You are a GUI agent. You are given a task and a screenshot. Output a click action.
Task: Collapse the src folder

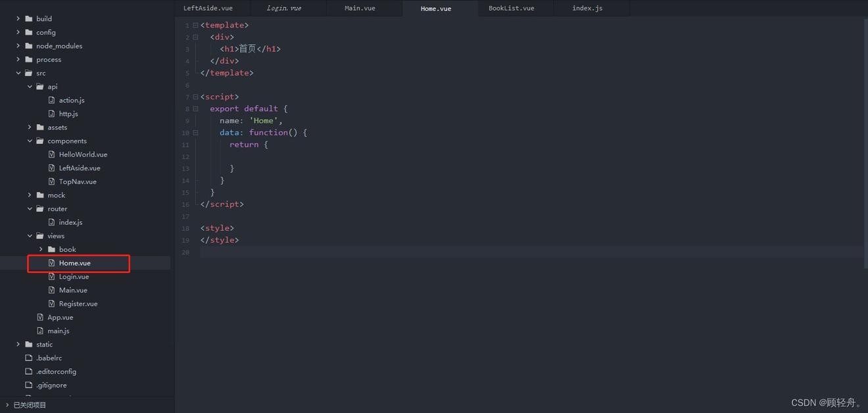click(18, 73)
